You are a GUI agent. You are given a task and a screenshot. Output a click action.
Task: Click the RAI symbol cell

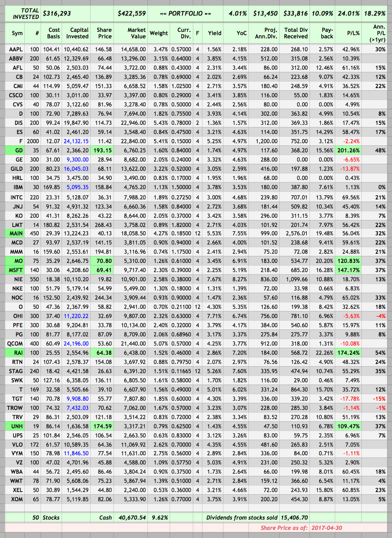pyautogui.click(x=15, y=353)
